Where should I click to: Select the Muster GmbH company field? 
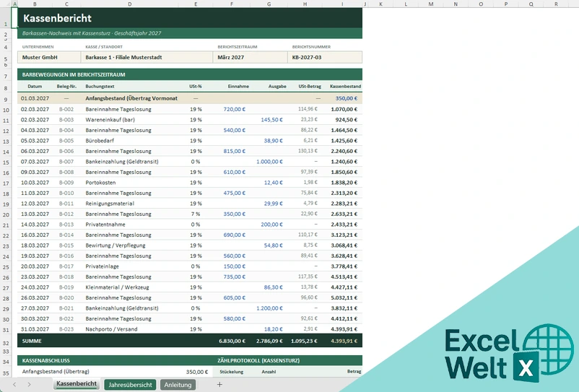tap(49, 57)
